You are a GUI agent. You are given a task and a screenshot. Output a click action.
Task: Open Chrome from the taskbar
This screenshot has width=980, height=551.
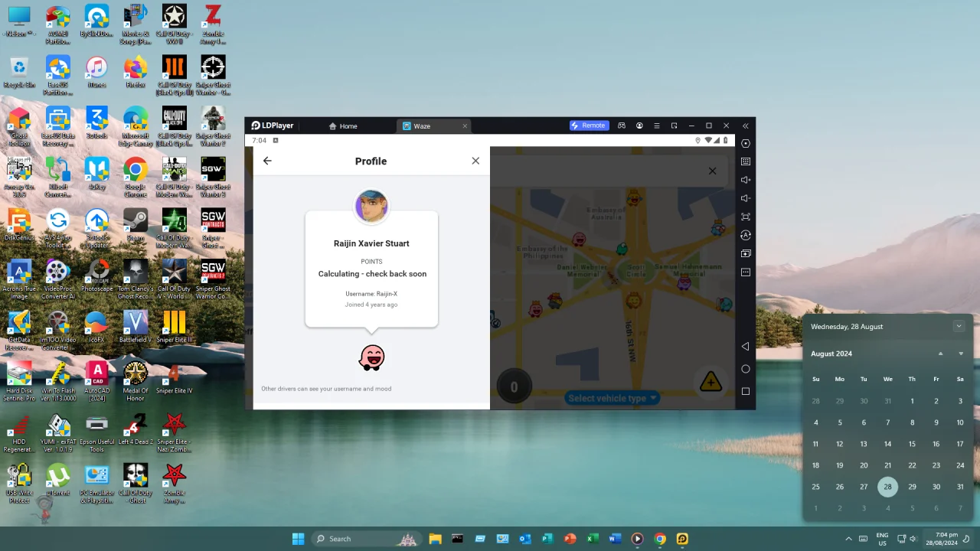click(660, 539)
